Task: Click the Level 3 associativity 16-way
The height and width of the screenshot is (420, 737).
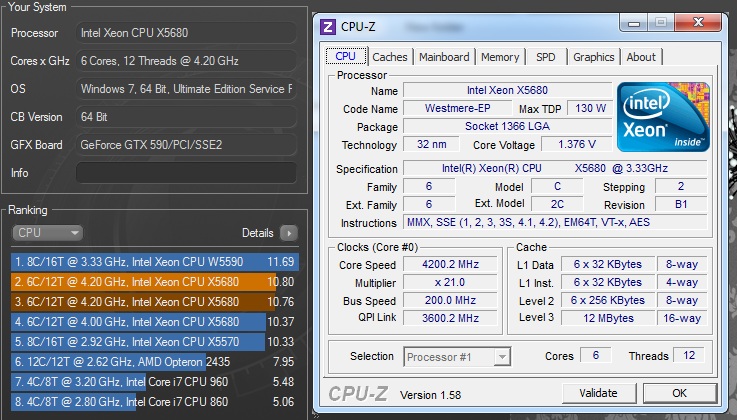Action: [682, 318]
